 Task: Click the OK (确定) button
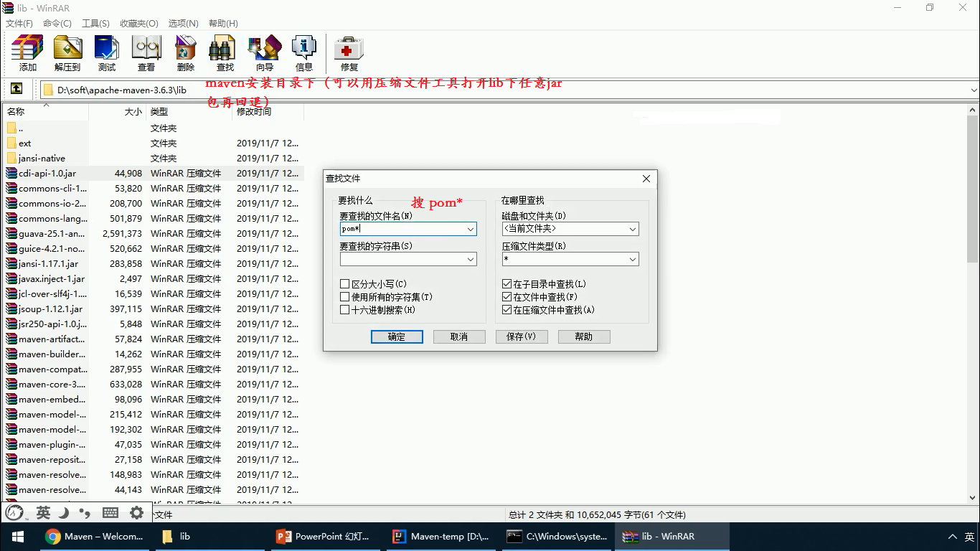(x=397, y=336)
